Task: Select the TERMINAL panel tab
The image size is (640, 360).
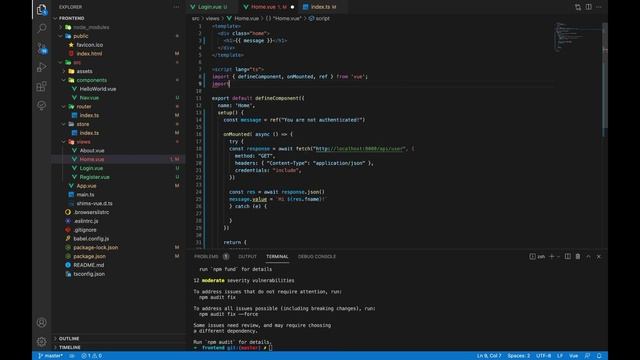Action: click(x=277, y=256)
